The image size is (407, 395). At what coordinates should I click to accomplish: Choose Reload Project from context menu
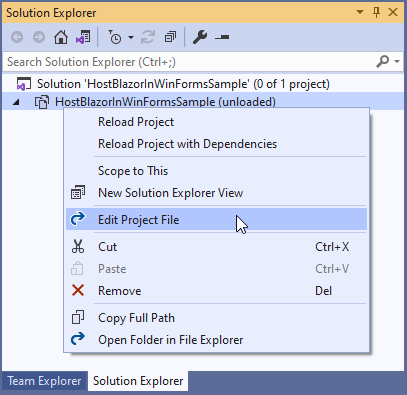coord(216,122)
